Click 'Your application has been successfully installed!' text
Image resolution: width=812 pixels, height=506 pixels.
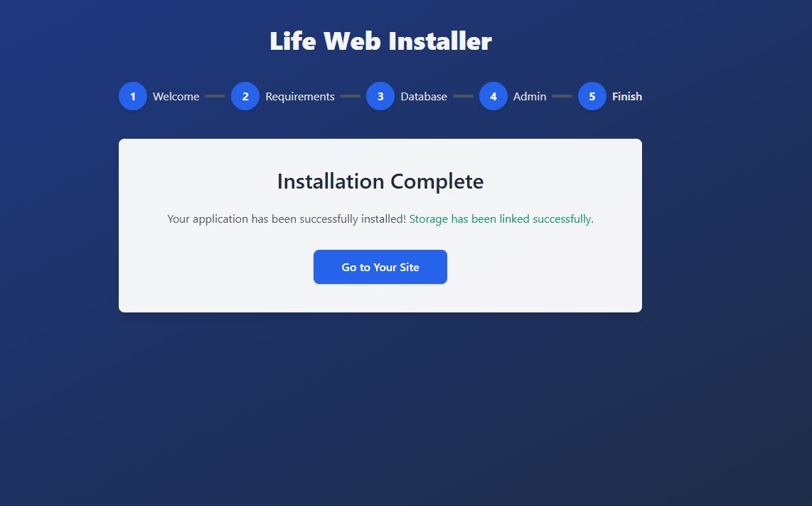287,219
